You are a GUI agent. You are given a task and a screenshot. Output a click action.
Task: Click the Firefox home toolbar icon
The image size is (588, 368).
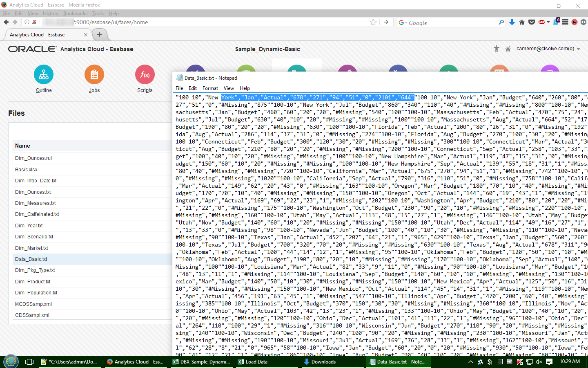[x=522, y=22]
